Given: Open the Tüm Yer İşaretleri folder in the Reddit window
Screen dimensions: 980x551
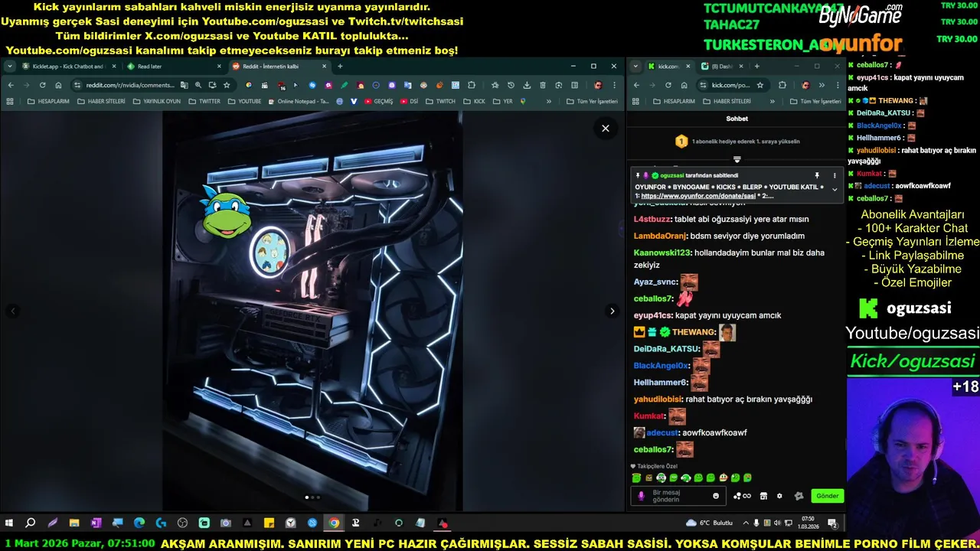Looking at the screenshot, I should [591, 101].
